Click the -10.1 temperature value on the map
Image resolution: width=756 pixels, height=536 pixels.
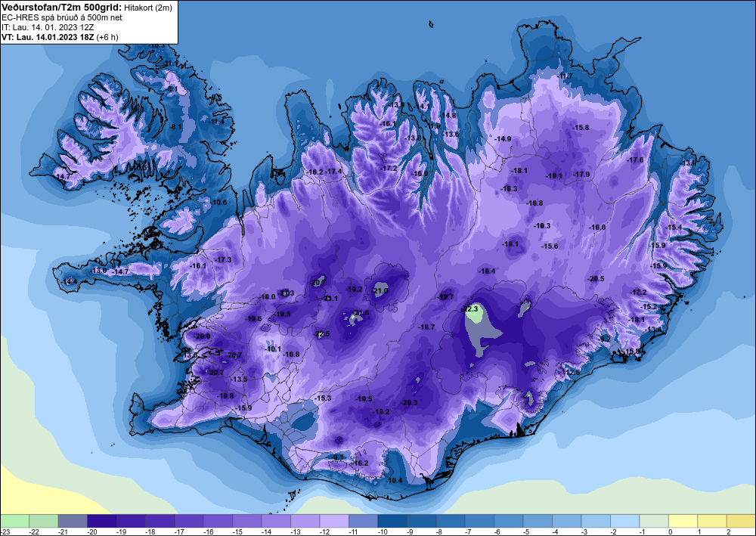pyautogui.click(x=273, y=349)
